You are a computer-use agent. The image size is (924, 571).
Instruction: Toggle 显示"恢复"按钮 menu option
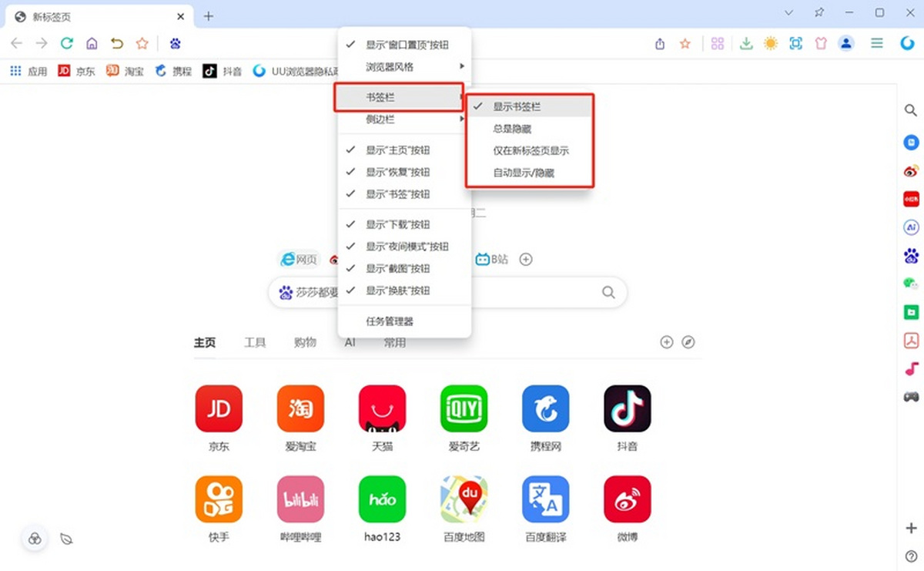(x=404, y=172)
